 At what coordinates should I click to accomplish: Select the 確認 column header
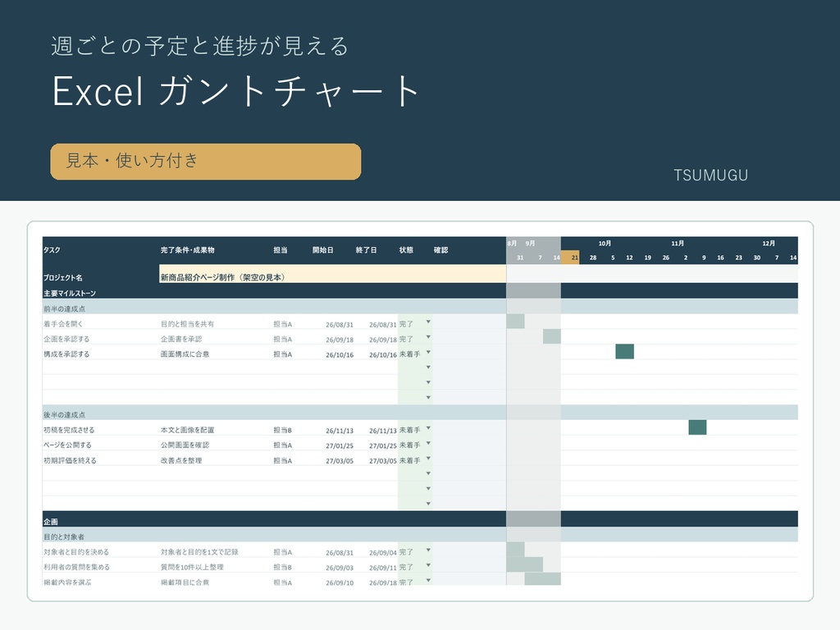(441, 250)
